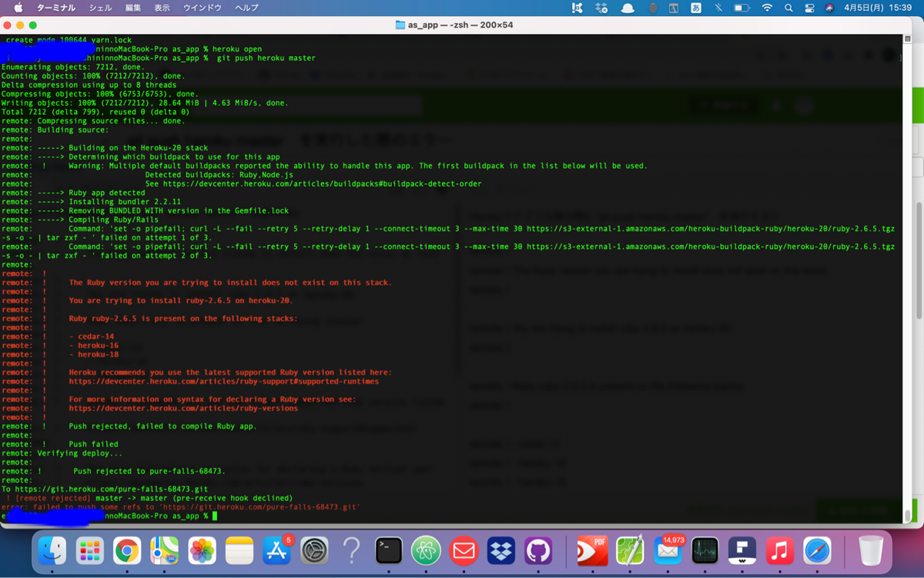Open the Apple menu
The image size is (924, 578).
[18, 8]
